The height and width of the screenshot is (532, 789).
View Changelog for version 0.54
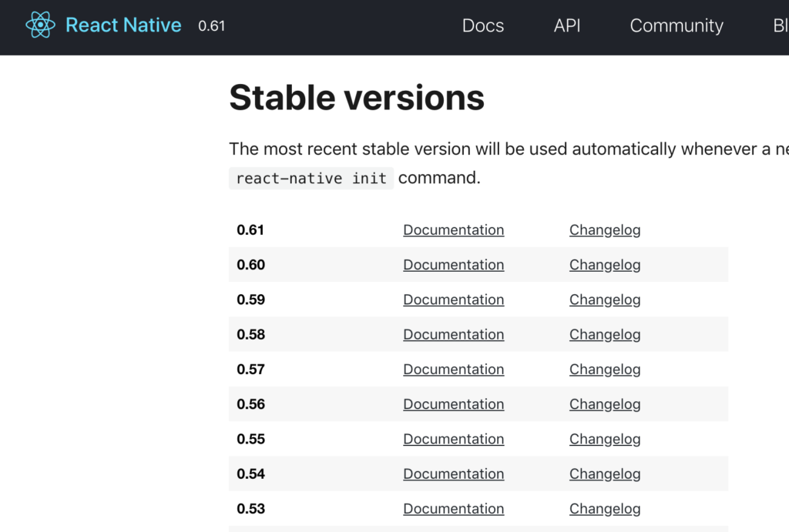click(605, 473)
